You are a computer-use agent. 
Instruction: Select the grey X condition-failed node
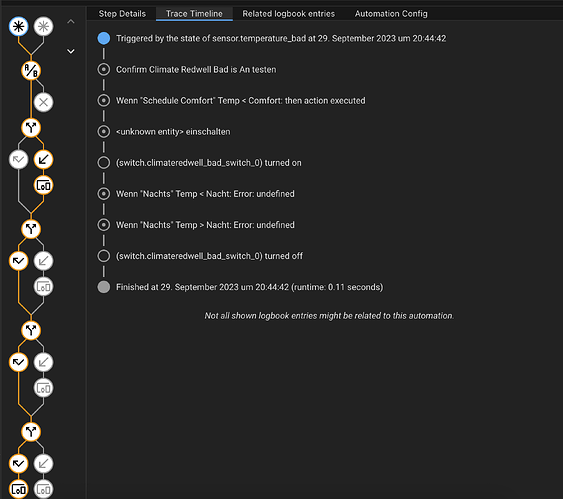[x=43, y=102]
